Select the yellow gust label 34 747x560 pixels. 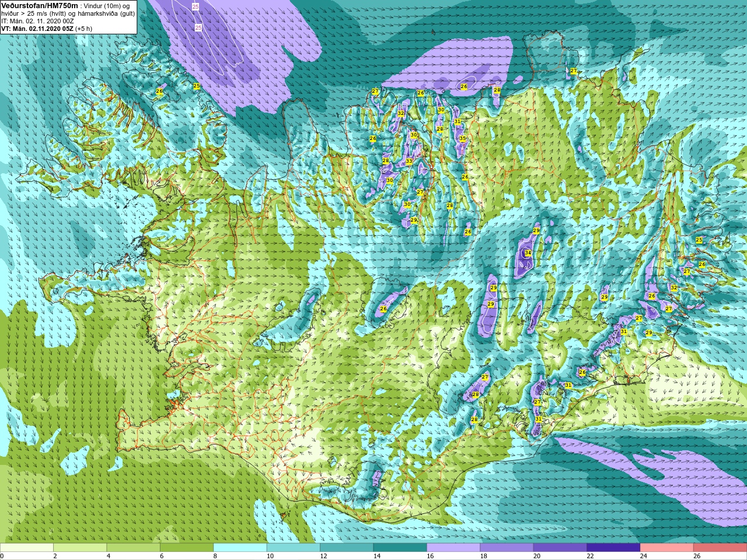[528, 253]
